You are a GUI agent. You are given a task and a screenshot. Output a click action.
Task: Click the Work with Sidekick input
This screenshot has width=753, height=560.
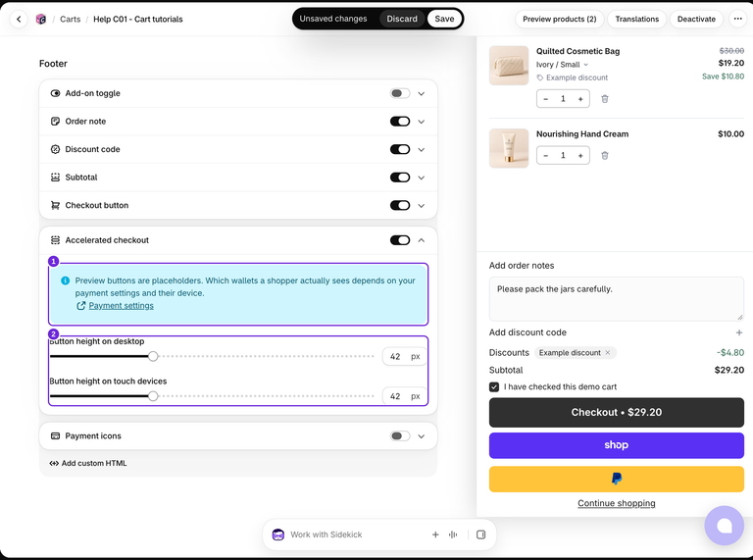tap(355, 535)
